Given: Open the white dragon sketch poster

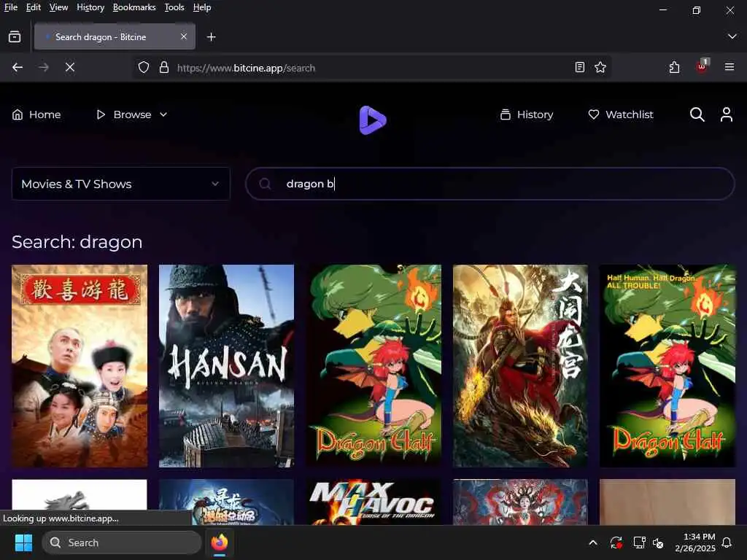Looking at the screenshot, I should [80, 494].
